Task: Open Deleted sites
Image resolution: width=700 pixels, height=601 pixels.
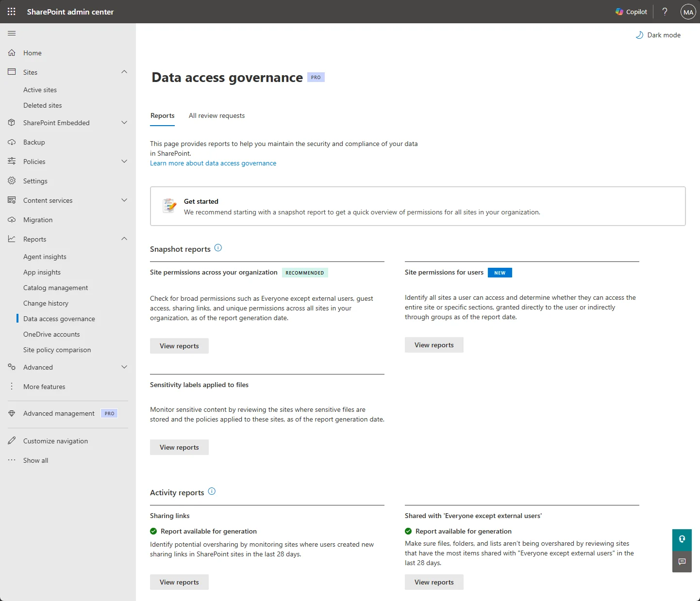Action: [43, 105]
